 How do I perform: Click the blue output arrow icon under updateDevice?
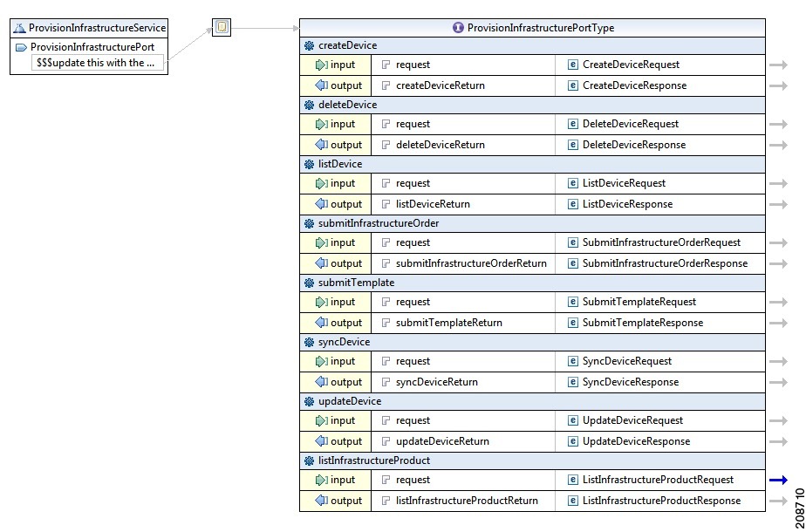pyautogui.click(x=318, y=440)
